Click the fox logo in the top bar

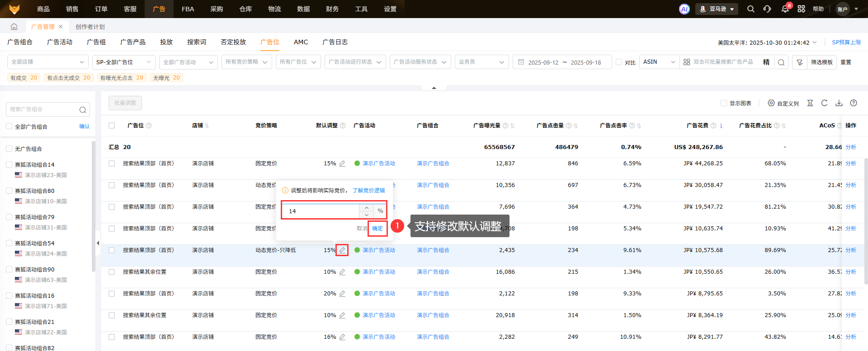click(x=14, y=9)
